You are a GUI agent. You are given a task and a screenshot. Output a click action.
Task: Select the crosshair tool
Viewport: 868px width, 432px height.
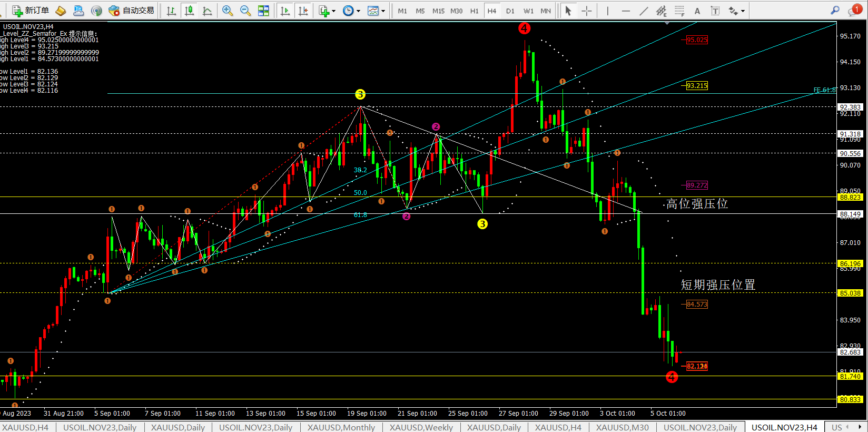(x=586, y=11)
